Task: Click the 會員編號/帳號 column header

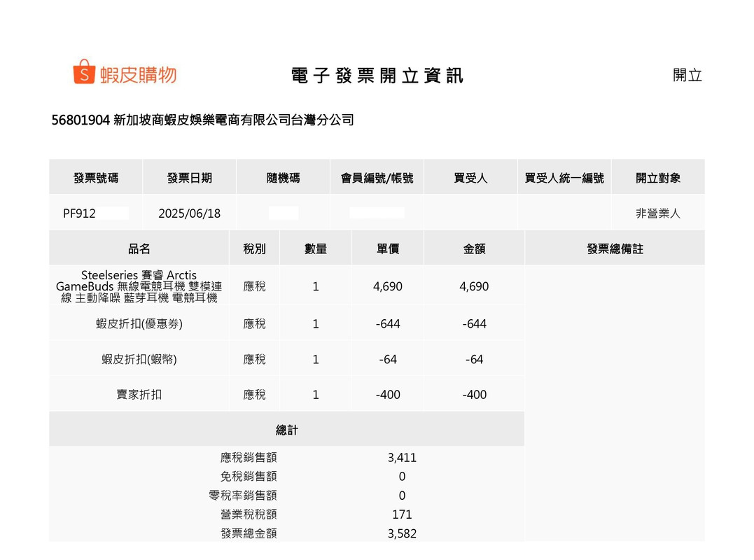Action: point(377,178)
